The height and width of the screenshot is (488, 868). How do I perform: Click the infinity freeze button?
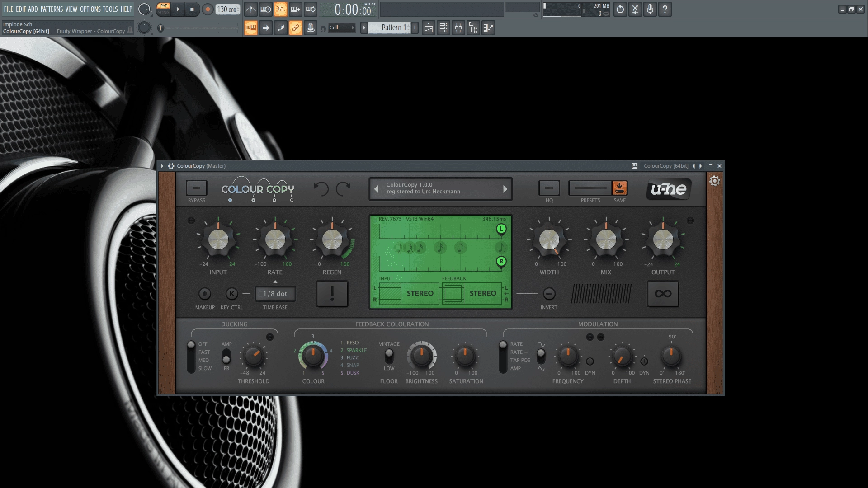pos(663,294)
